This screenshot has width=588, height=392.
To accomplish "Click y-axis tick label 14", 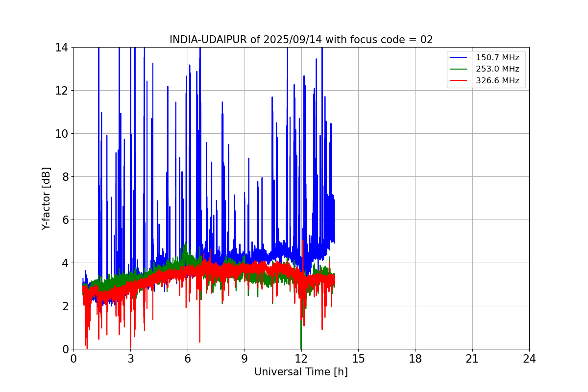I will pyautogui.click(x=62, y=48).
